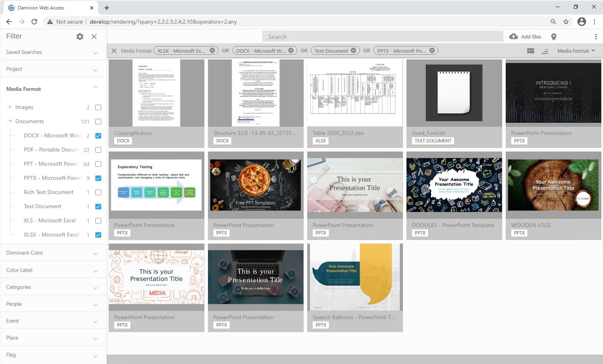Open the three-dot options menu at top right
Viewport: 603px width, 364px height.
coord(596,36)
